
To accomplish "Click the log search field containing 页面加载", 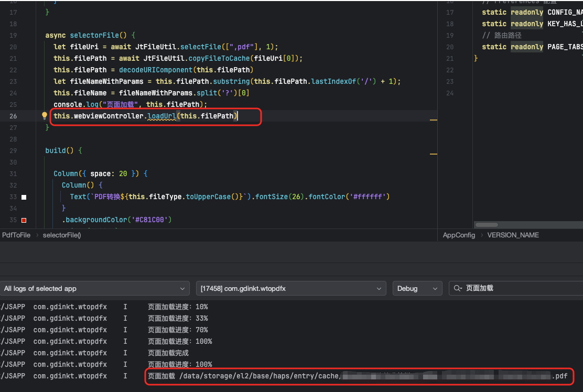I will click(x=519, y=288).
